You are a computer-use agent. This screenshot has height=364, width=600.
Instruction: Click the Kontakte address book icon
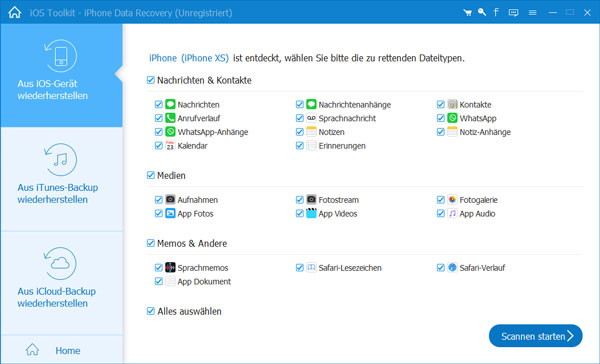pos(452,104)
